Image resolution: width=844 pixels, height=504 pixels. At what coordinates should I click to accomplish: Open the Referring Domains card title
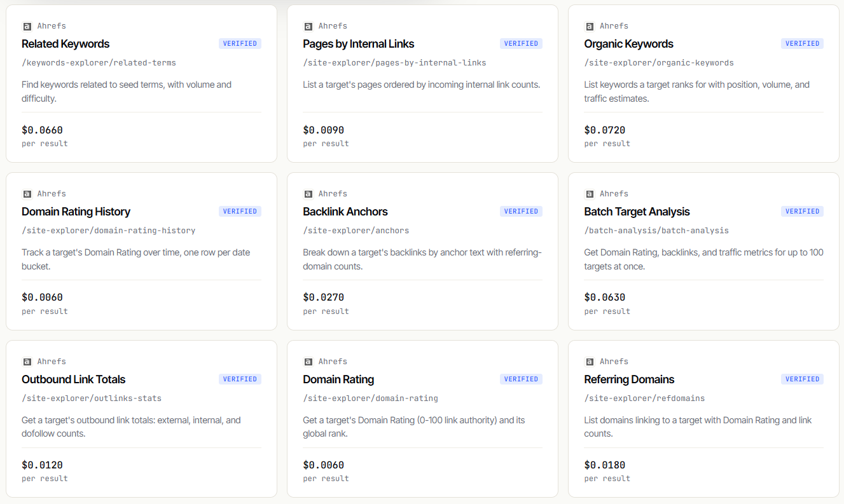[629, 379]
